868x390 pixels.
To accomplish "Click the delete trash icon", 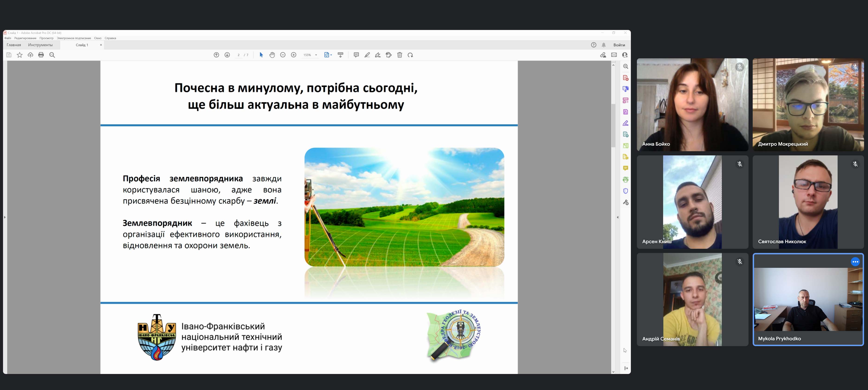I will click(x=400, y=55).
